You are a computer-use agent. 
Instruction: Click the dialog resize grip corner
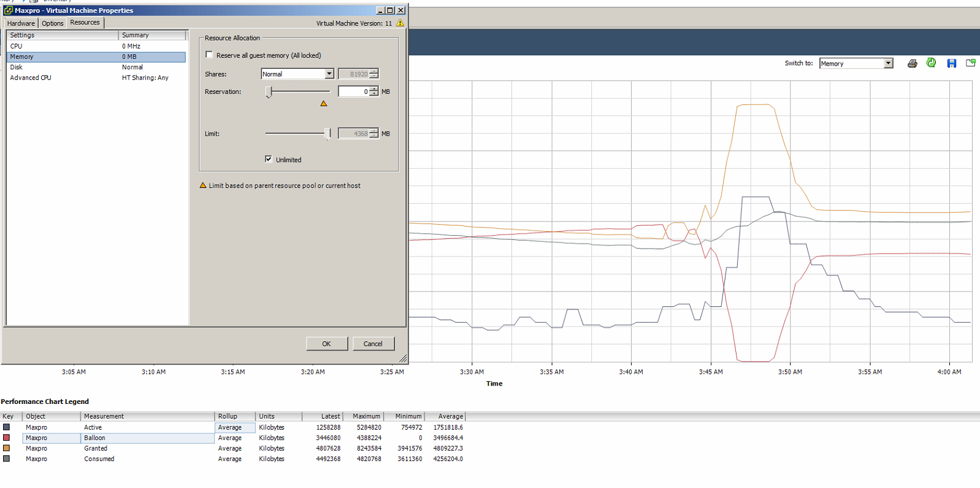403,358
